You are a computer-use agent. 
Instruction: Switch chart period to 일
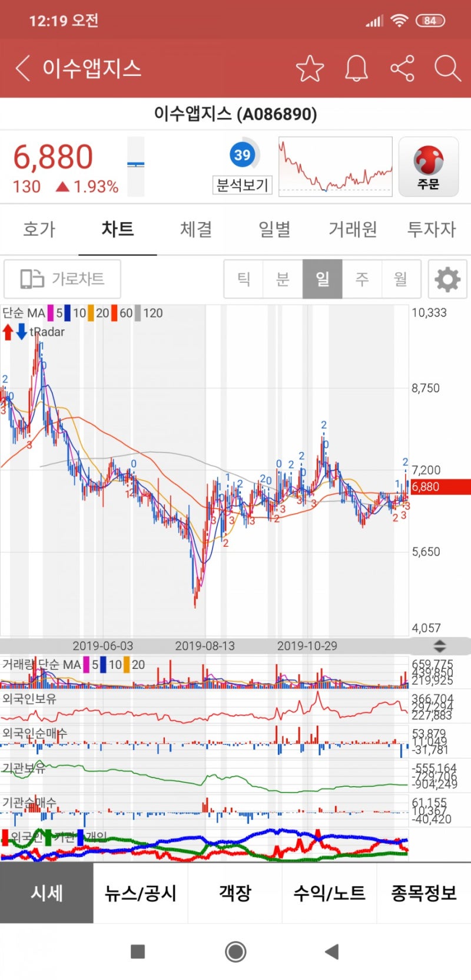coord(323,279)
